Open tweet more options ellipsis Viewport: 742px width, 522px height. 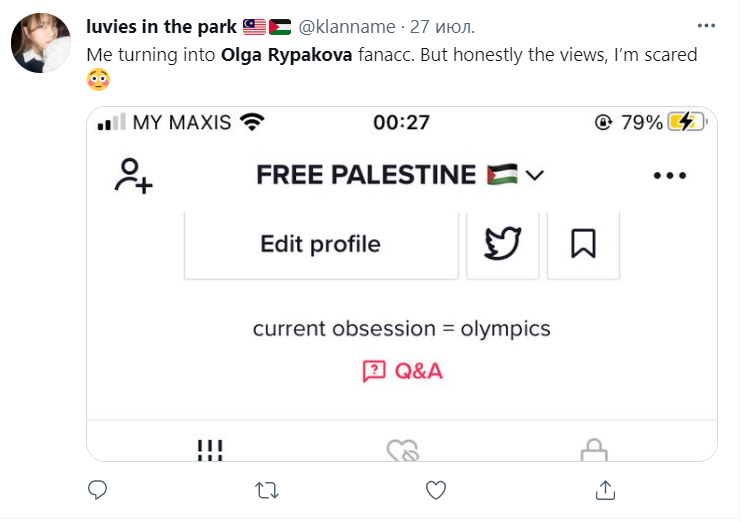tap(707, 25)
